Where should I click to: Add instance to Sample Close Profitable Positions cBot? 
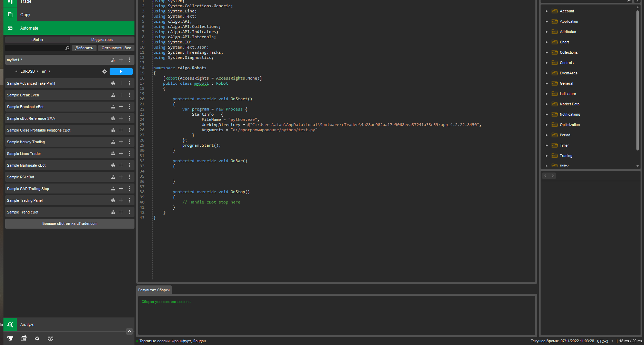coord(121,130)
